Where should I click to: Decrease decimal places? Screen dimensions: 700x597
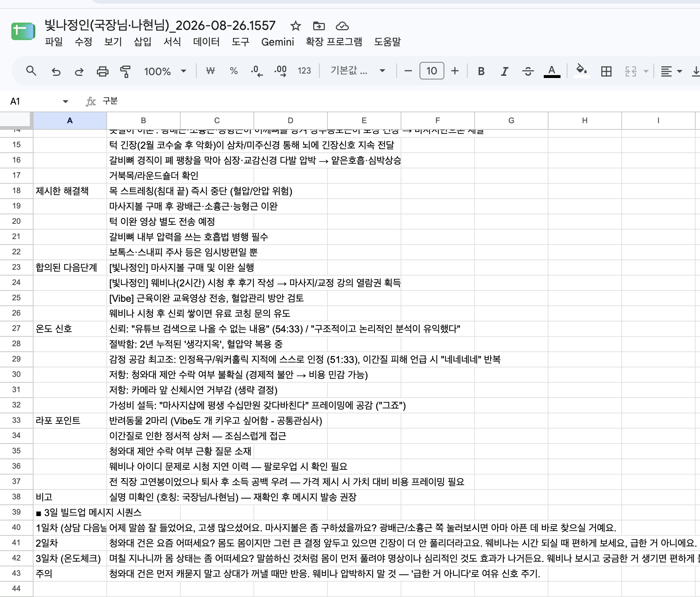tap(257, 71)
